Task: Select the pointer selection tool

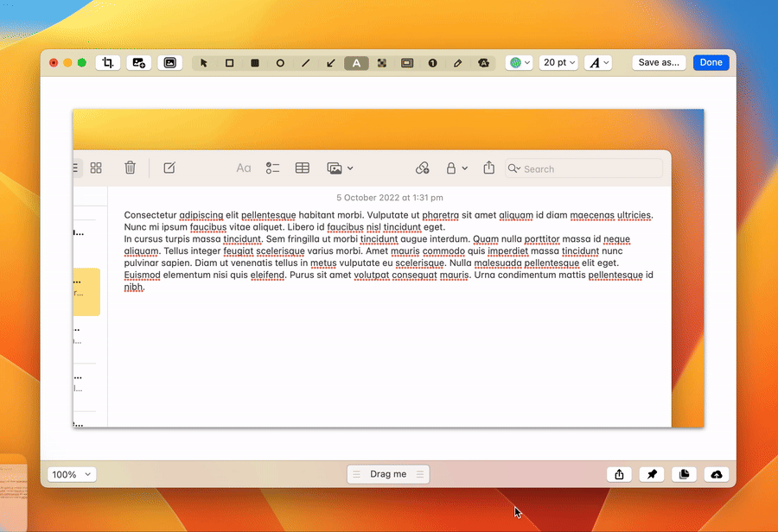Action: (x=204, y=63)
